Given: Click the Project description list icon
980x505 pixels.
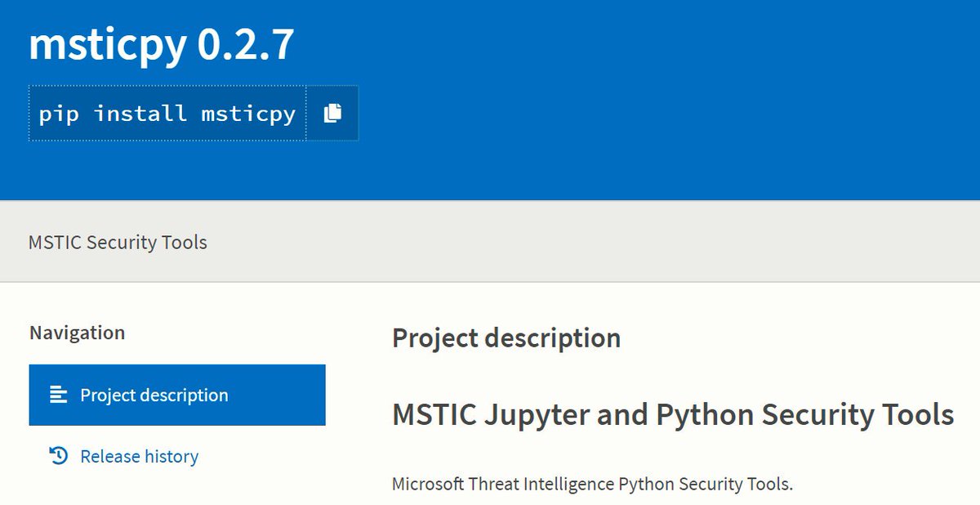Looking at the screenshot, I should click(58, 395).
